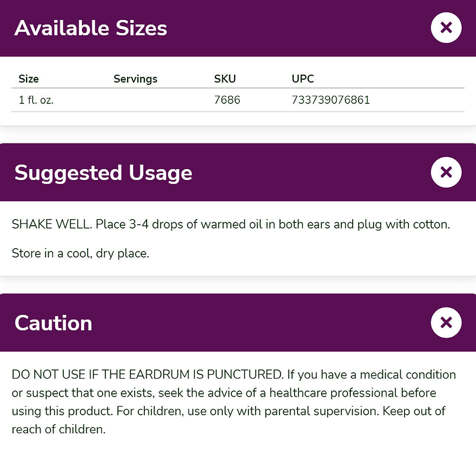
Task: Toggle the Suggested Usage heading
Action: point(103,172)
